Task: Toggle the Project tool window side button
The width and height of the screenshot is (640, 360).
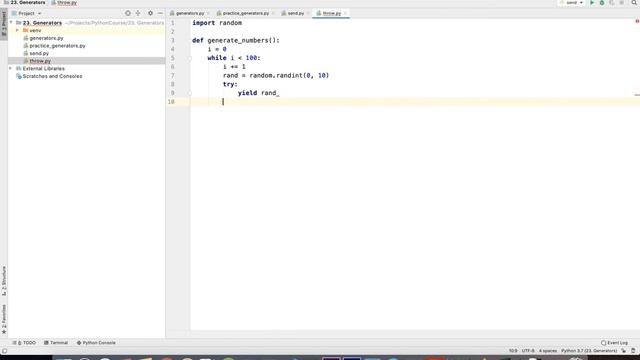Action: click(x=4, y=24)
